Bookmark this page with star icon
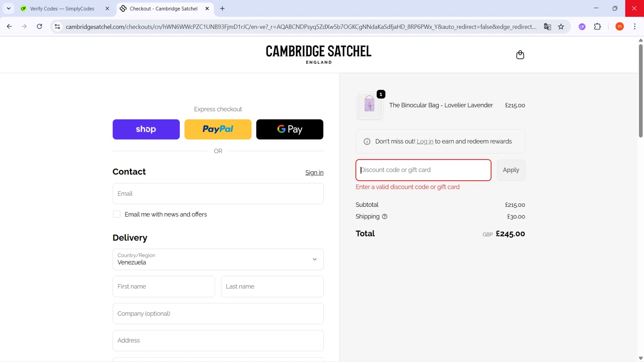 pyautogui.click(x=561, y=27)
